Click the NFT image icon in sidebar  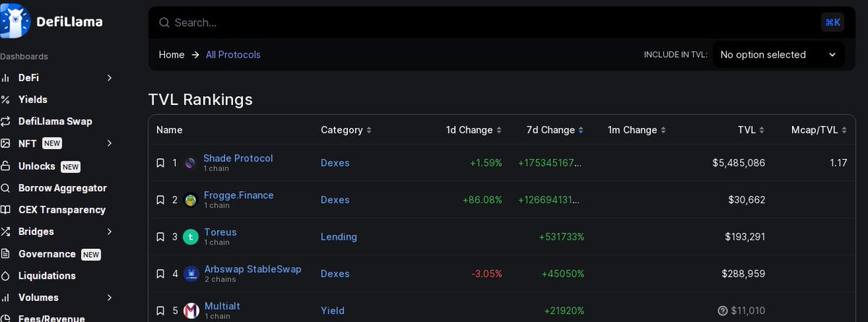click(x=5, y=143)
